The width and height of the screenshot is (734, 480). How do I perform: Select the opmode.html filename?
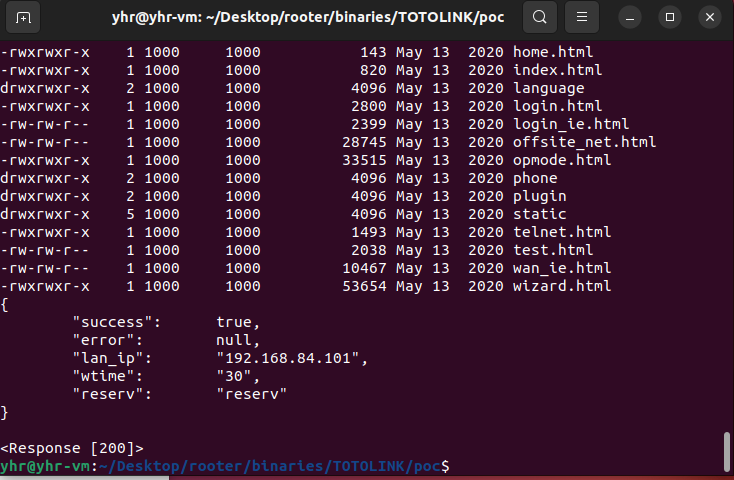click(x=562, y=160)
